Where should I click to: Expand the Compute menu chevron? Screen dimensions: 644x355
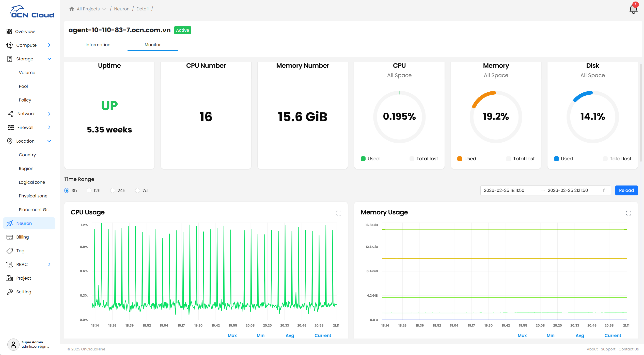click(49, 45)
